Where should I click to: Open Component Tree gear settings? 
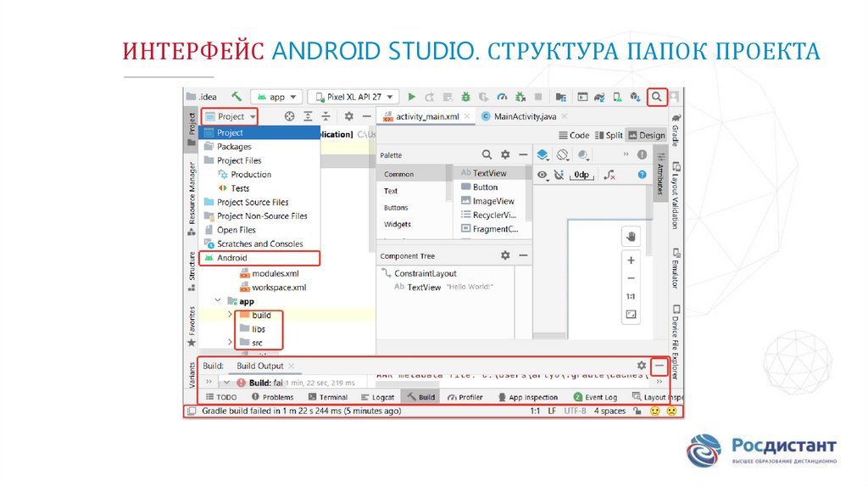[505, 255]
